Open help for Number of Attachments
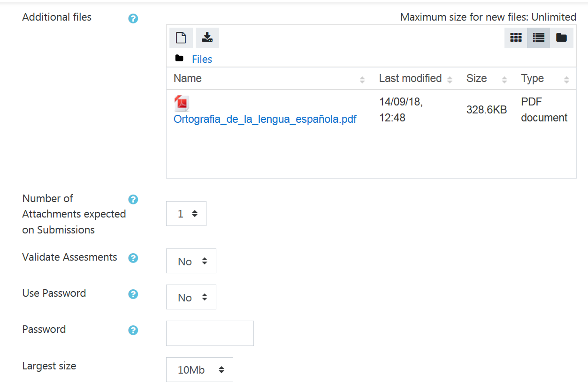 [x=133, y=199]
